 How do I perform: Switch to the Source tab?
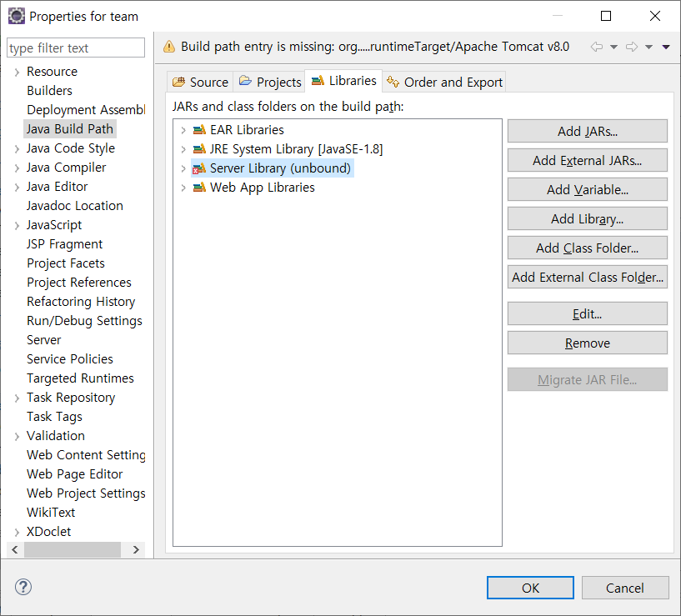[x=200, y=82]
